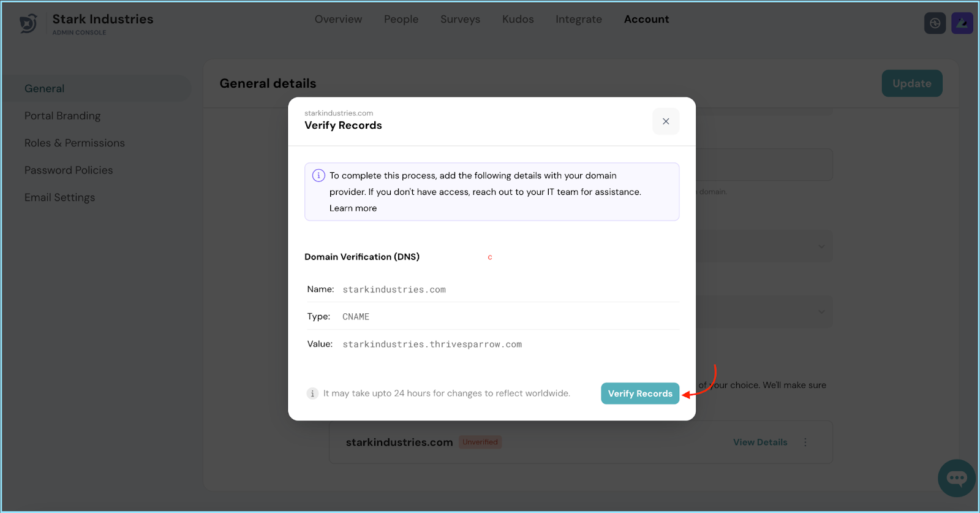Open the purple profile avatar icon

(962, 23)
